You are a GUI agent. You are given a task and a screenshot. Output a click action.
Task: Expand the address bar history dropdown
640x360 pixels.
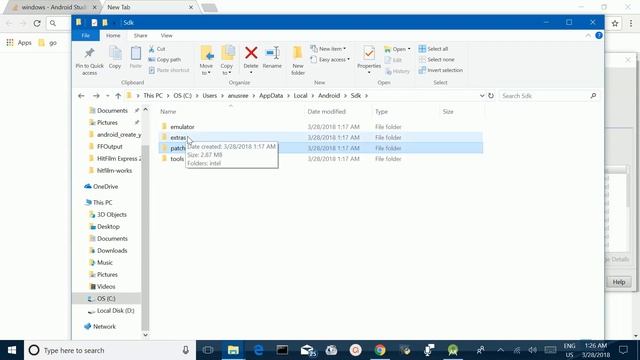tap(482, 96)
